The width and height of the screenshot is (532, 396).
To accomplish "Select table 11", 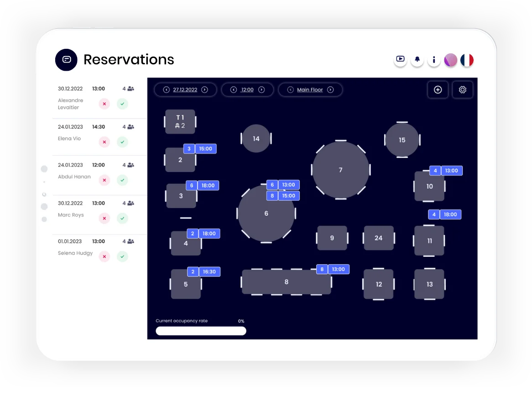I will click(x=429, y=240).
